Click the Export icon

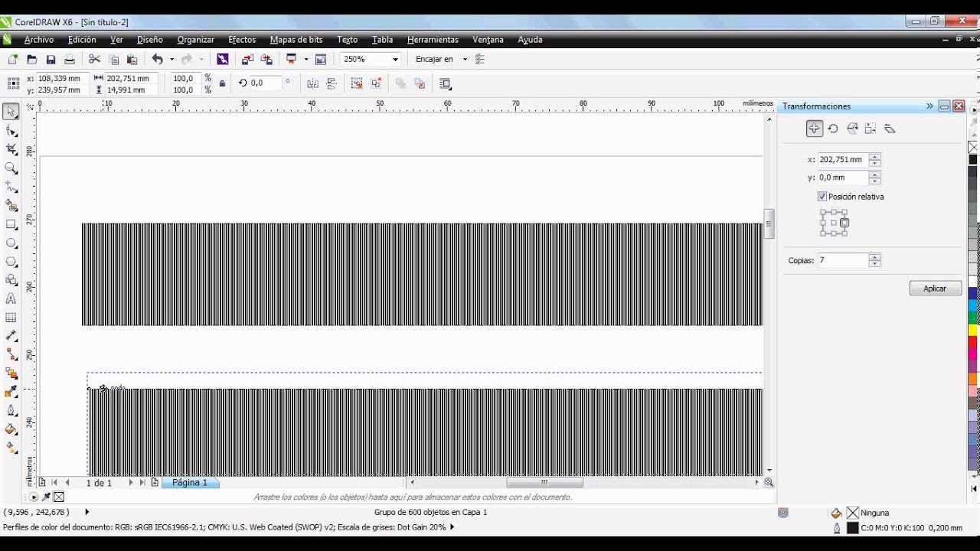pos(266,59)
